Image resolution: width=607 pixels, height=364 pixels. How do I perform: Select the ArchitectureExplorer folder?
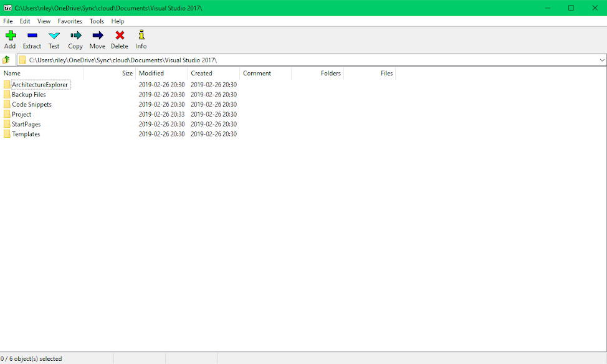tap(39, 85)
